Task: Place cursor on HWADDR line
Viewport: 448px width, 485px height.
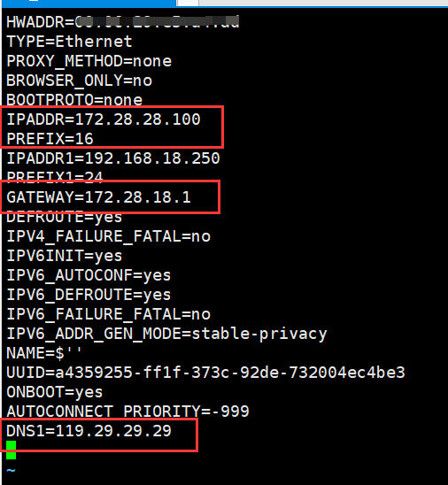Action: coord(122,22)
